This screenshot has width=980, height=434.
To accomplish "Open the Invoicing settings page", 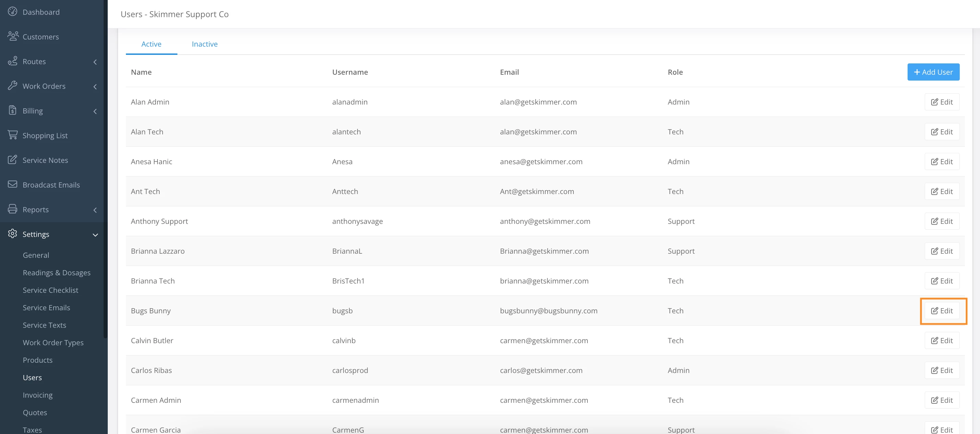I will click(x=38, y=395).
